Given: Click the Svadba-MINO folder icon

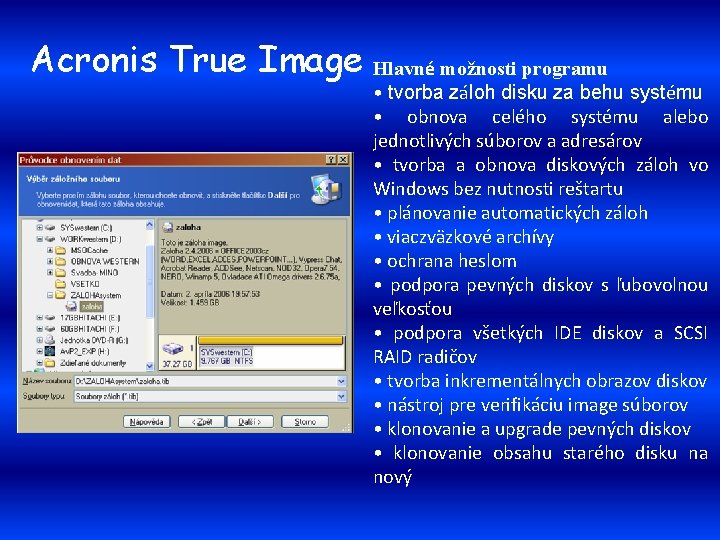Looking at the screenshot, I should coord(61,272).
